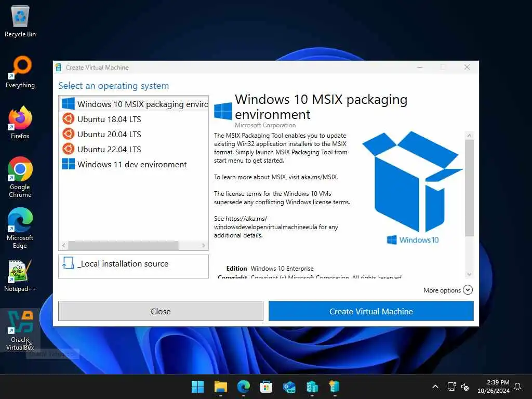Launch the Notepad++ desktop shortcut

(20, 275)
